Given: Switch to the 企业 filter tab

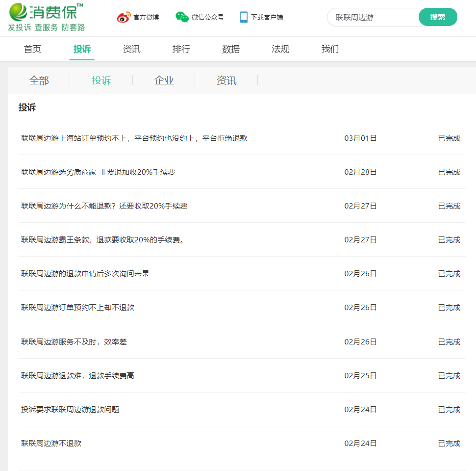Looking at the screenshot, I should [x=164, y=80].
